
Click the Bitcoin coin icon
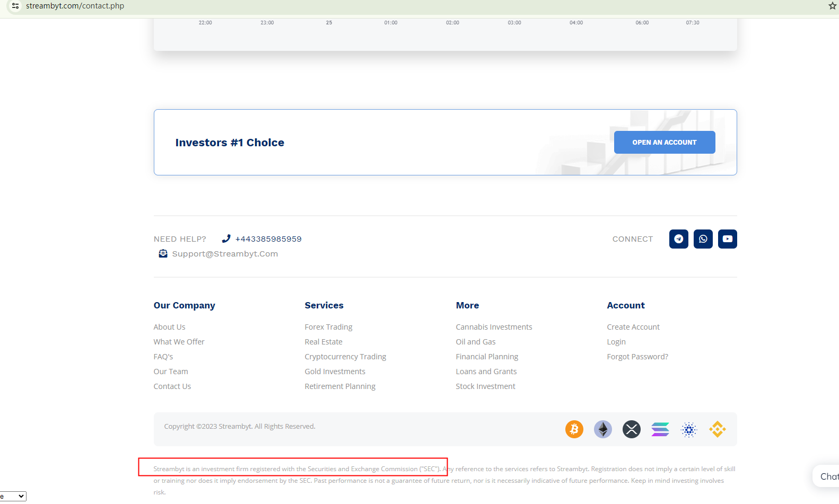pos(574,429)
